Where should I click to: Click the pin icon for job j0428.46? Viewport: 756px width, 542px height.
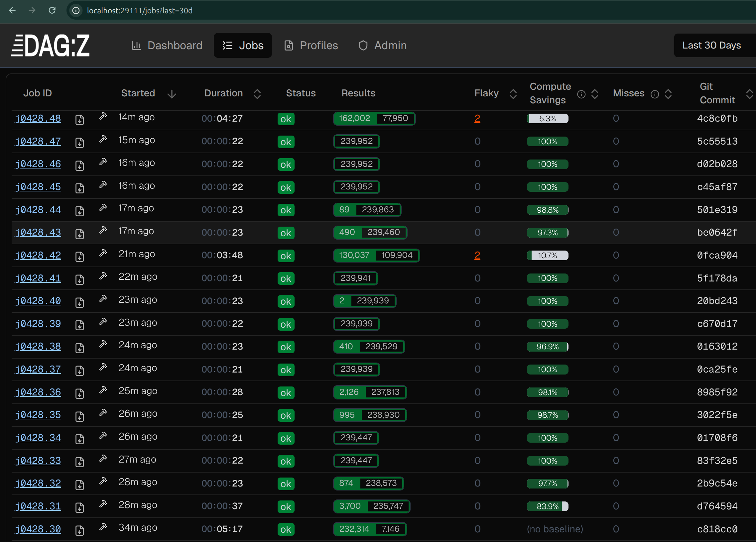click(x=103, y=162)
